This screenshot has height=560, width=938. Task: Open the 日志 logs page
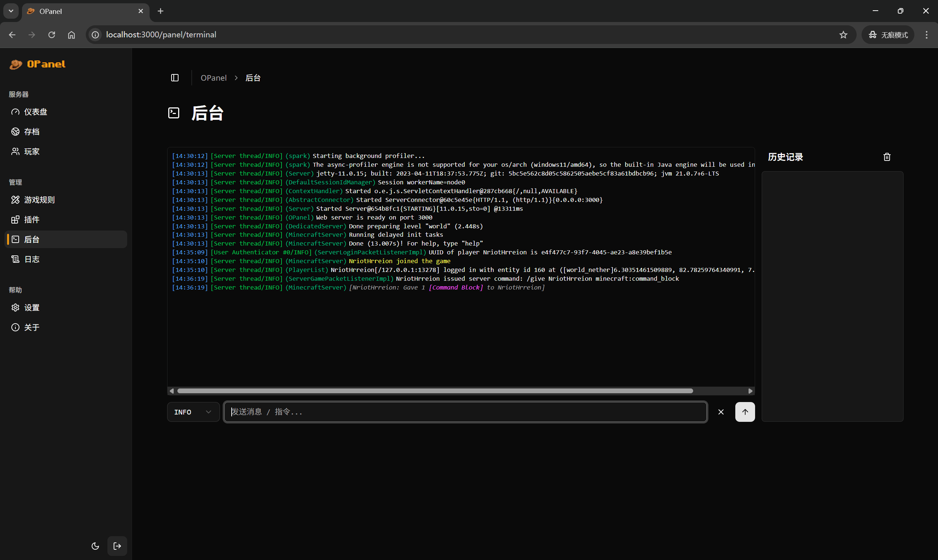[32, 259]
